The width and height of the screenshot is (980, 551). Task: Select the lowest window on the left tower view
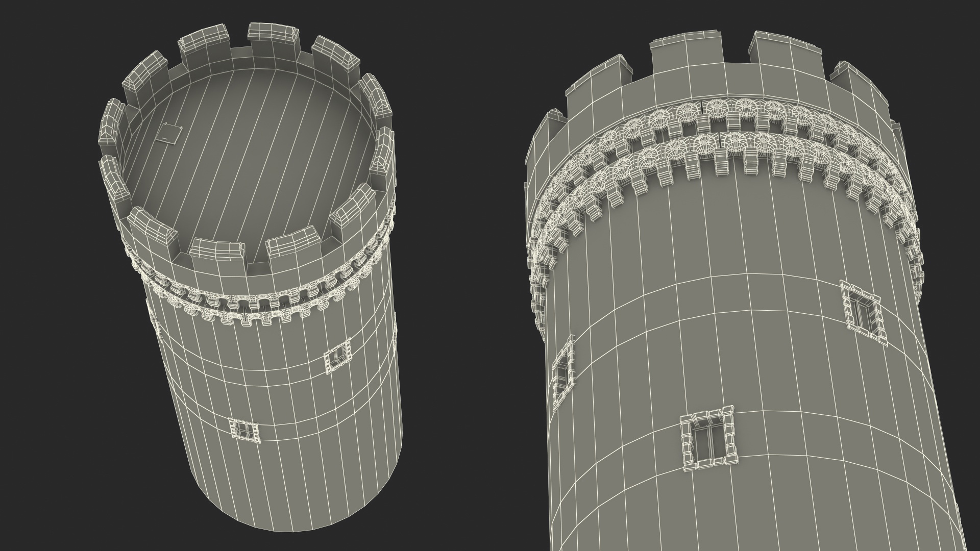(244, 430)
